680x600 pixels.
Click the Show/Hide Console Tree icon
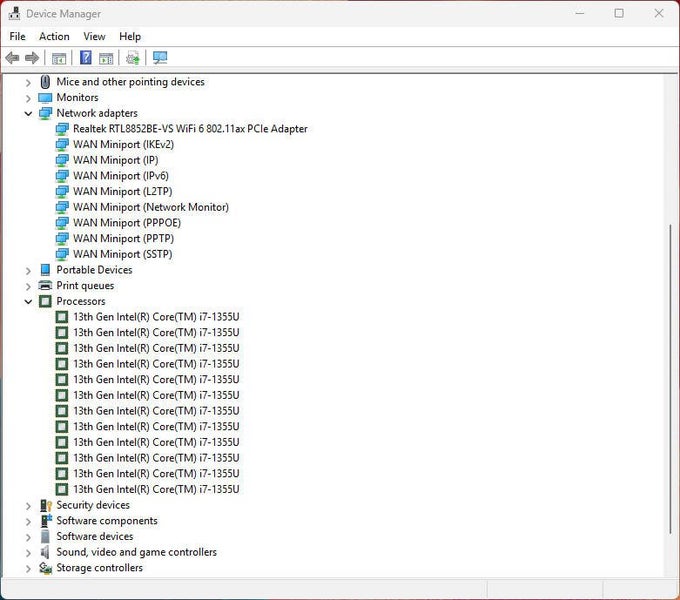tap(59, 58)
